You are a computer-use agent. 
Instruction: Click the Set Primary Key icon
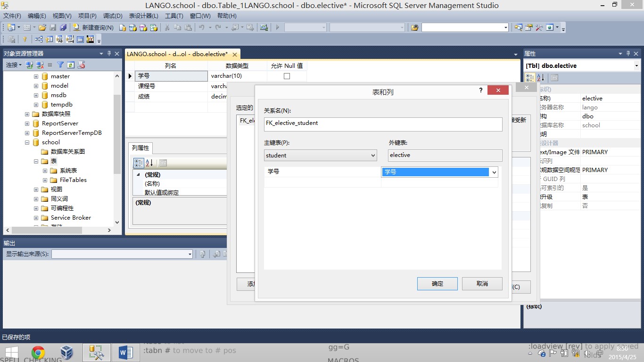click(x=25, y=39)
